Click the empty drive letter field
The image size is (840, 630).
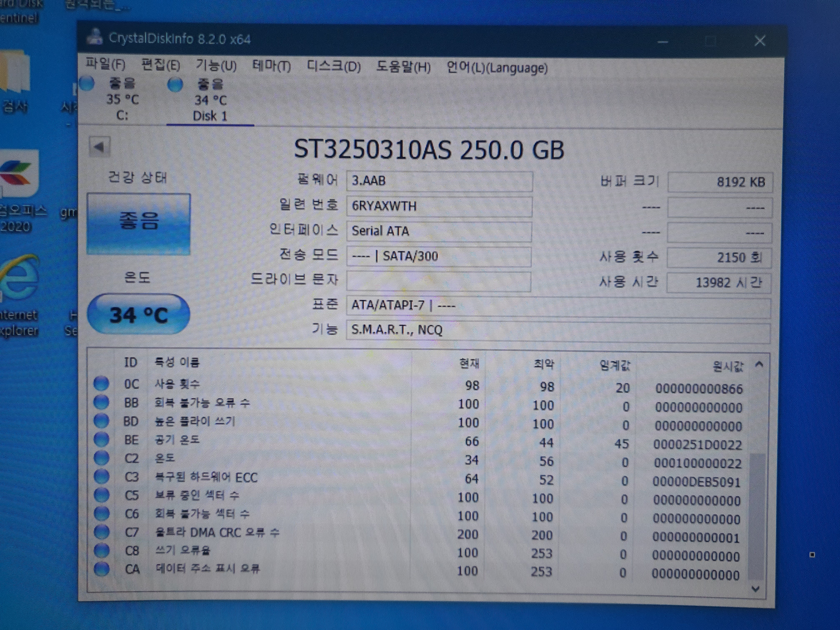coord(439,281)
